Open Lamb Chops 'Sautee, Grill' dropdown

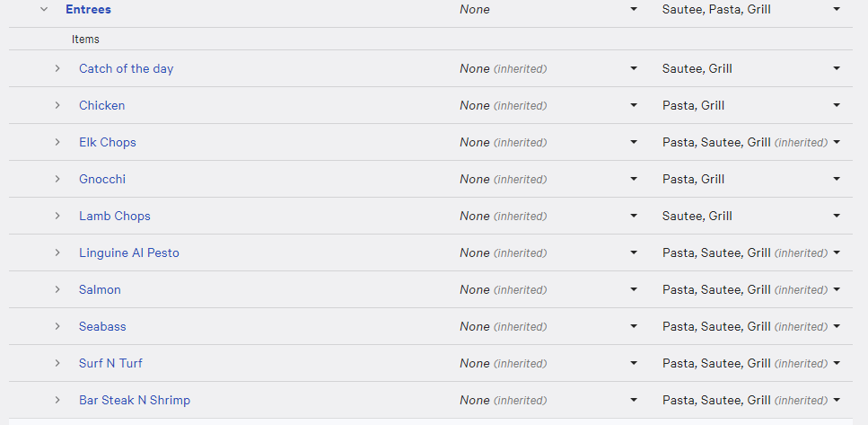[x=750, y=216]
